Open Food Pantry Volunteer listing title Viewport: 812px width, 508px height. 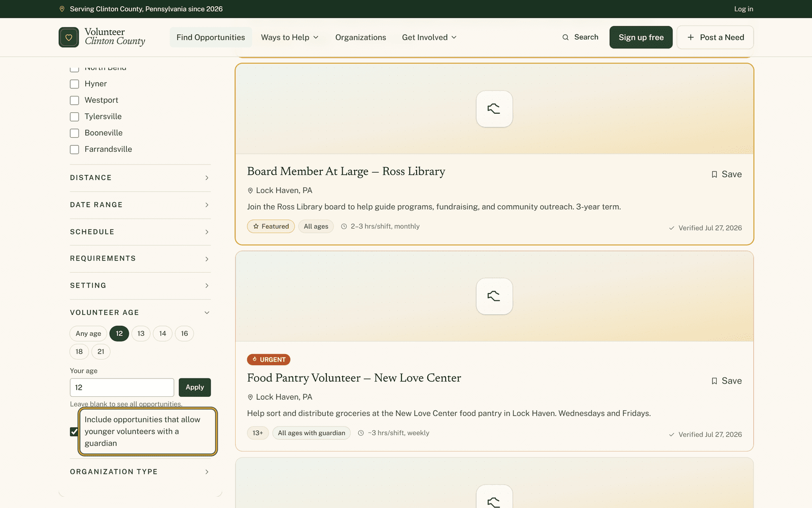(354, 378)
